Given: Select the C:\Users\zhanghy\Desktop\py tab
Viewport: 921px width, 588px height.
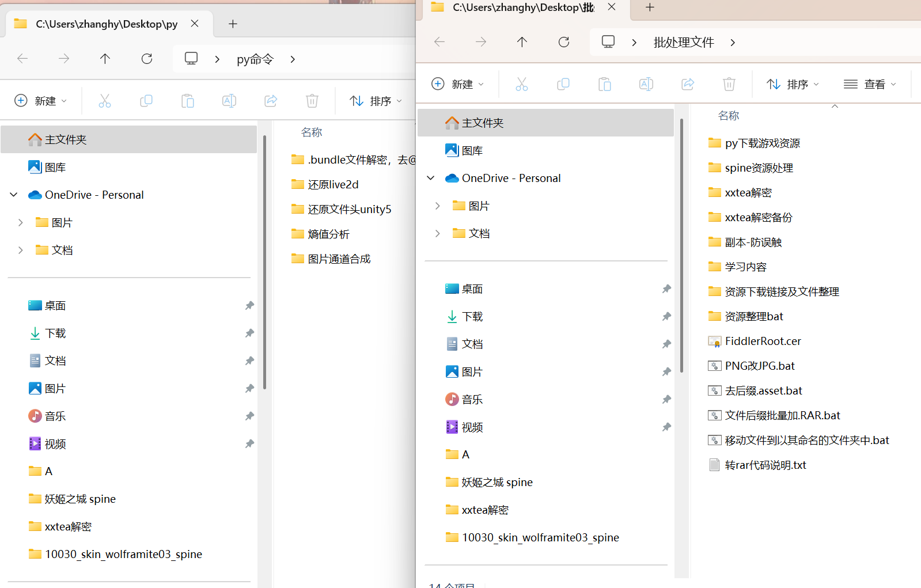Looking at the screenshot, I should (107, 24).
